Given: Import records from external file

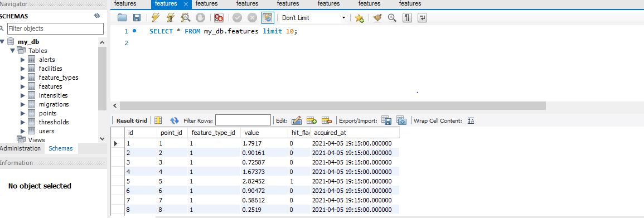Looking at the screenshot, I should pos(401,120).
